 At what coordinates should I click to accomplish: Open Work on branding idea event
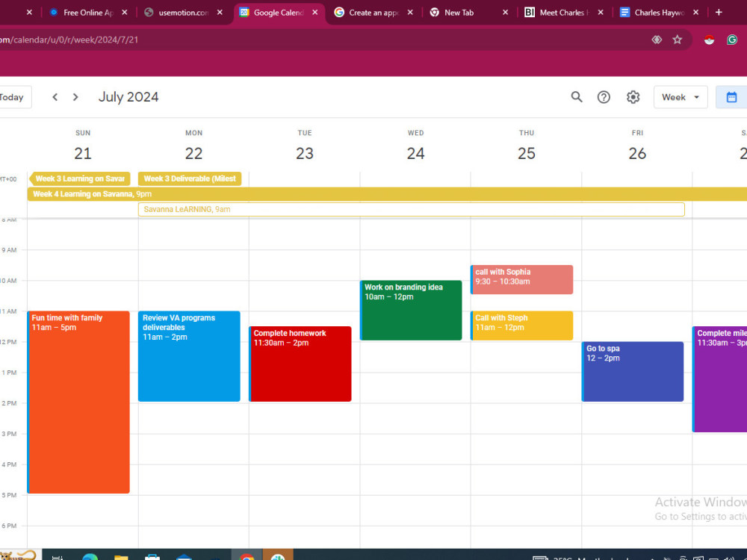411,311
